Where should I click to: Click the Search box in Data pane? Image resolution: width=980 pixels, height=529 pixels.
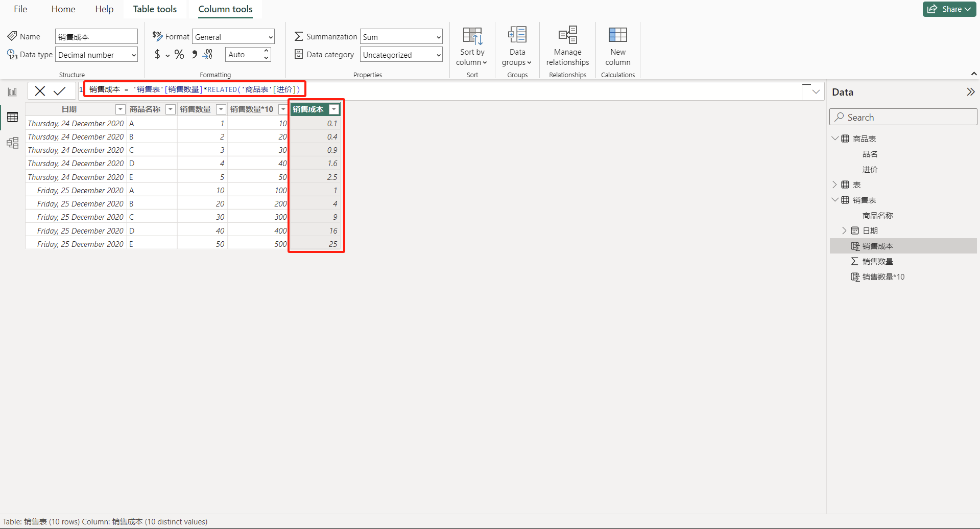[903, 117]
